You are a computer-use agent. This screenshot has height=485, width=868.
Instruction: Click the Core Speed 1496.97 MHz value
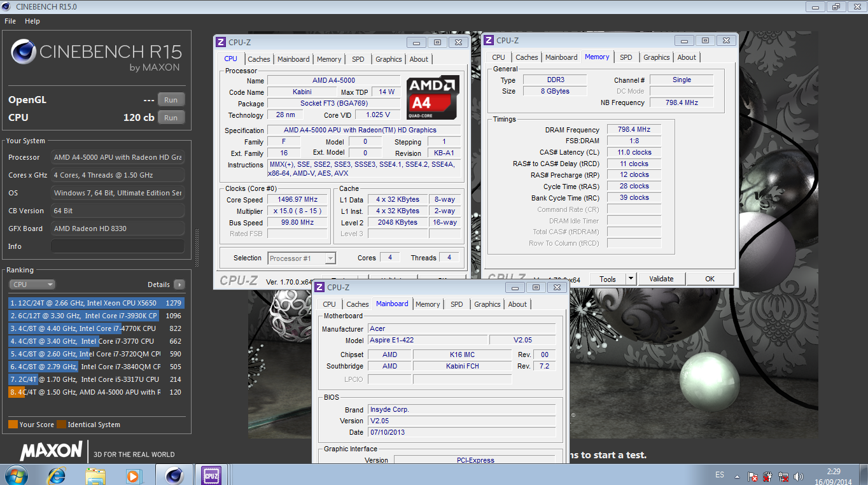point(298,199)
